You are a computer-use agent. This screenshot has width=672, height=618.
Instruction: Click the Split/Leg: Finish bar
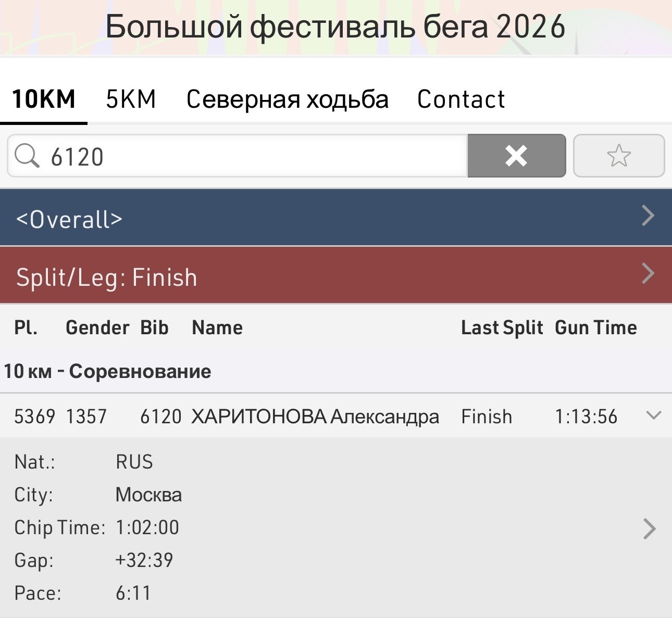(x=336, y=275)
